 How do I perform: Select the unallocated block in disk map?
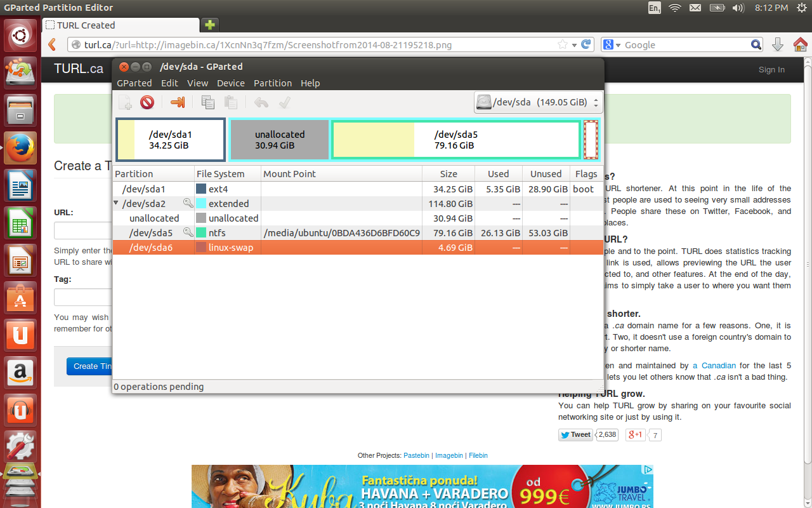tap(280, 140)
